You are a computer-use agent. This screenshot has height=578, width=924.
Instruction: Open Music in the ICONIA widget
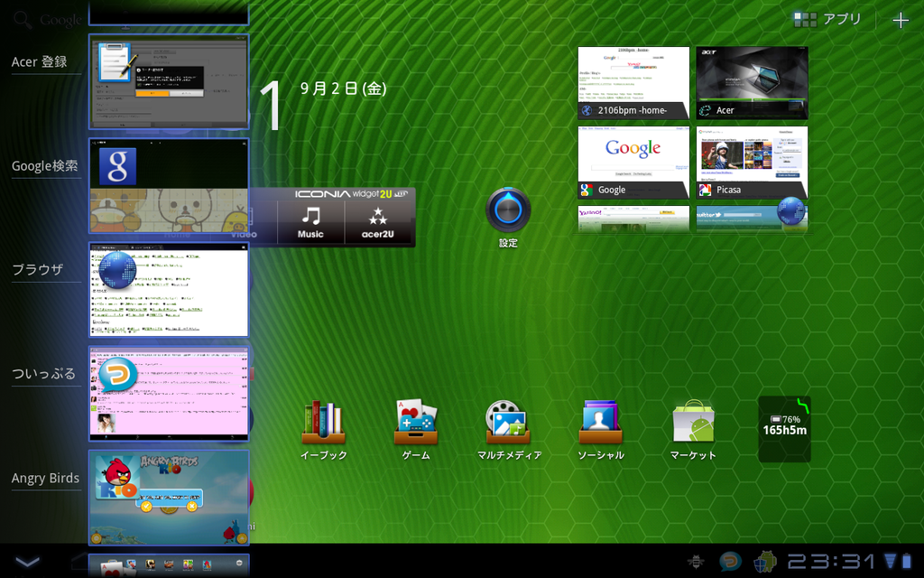(310, 222)
